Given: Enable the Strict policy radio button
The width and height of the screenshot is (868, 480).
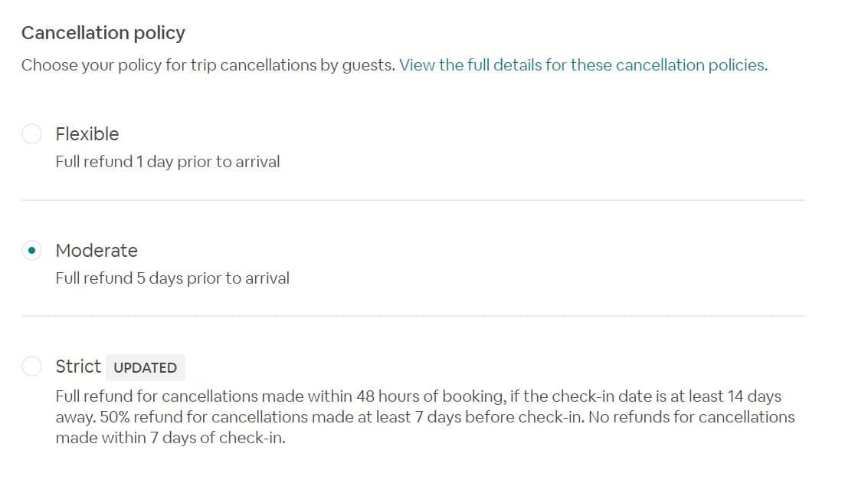Looking at the screenshot, I should (31, 367).
